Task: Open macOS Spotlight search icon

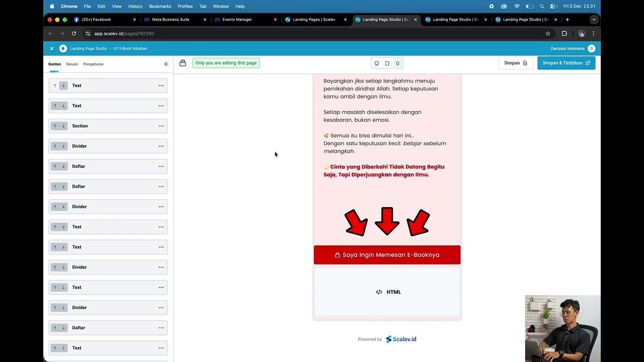Action: click(542, 7)
